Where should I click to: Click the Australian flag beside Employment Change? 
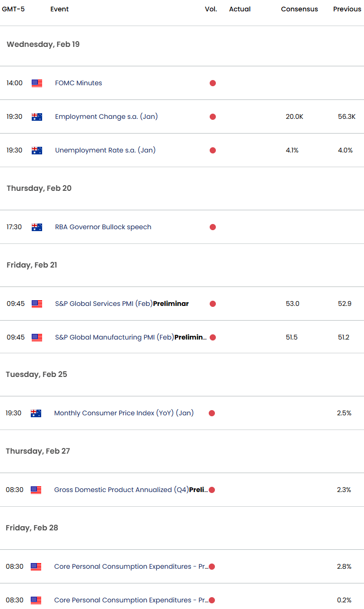[x=36, y=116]
